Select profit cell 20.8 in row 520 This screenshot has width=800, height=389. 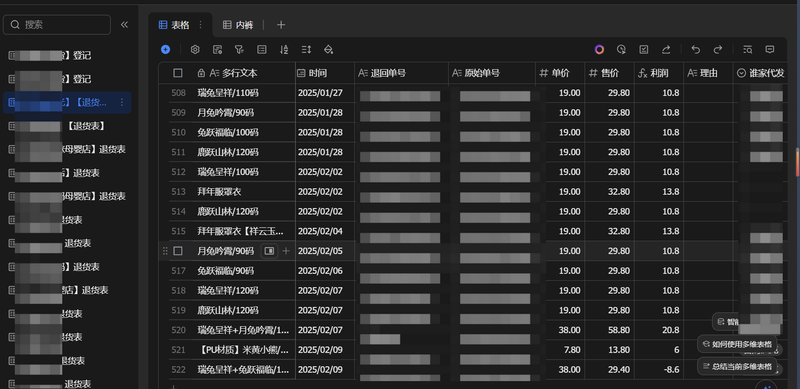coord(659,330)
